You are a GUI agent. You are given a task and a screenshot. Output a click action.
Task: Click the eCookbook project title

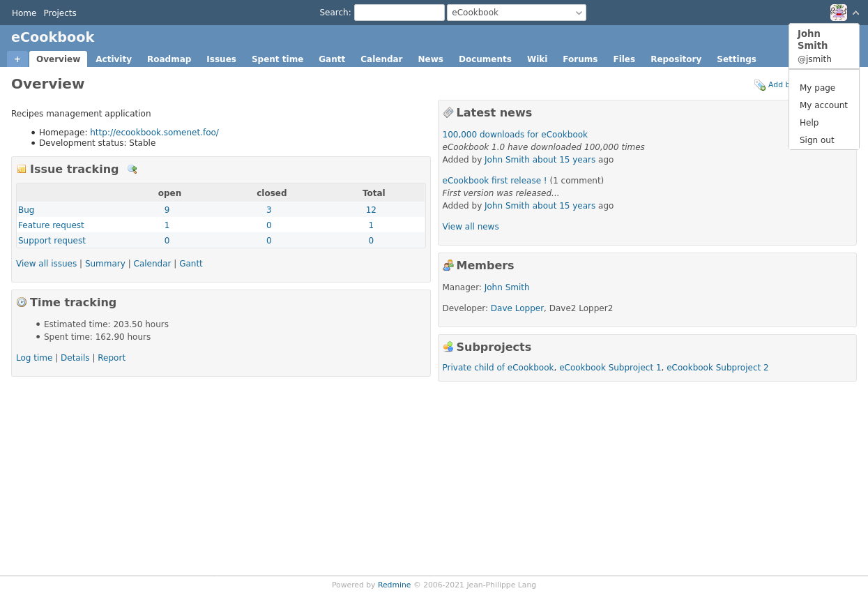(x=53, y=38)
